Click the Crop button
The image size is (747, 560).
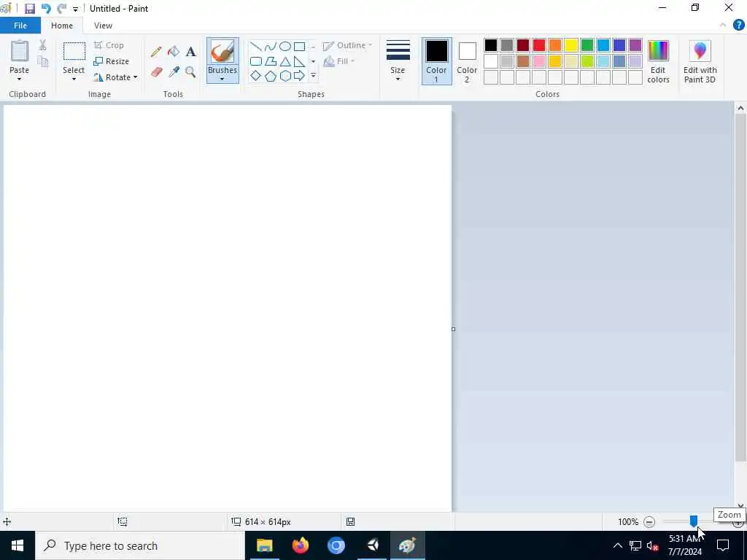(109, 45)
